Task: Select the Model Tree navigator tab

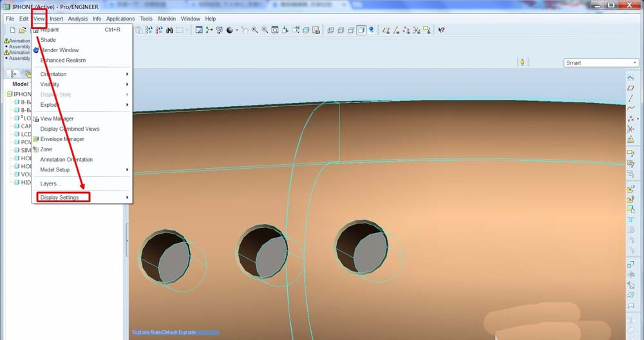Action: pyautogui.click(x=14, y=74)
